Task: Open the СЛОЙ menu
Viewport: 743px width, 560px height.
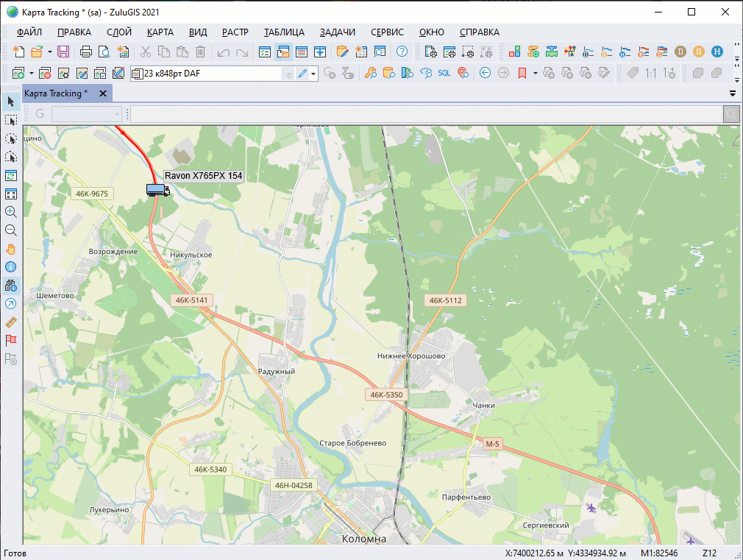Action: coord(119,32)
